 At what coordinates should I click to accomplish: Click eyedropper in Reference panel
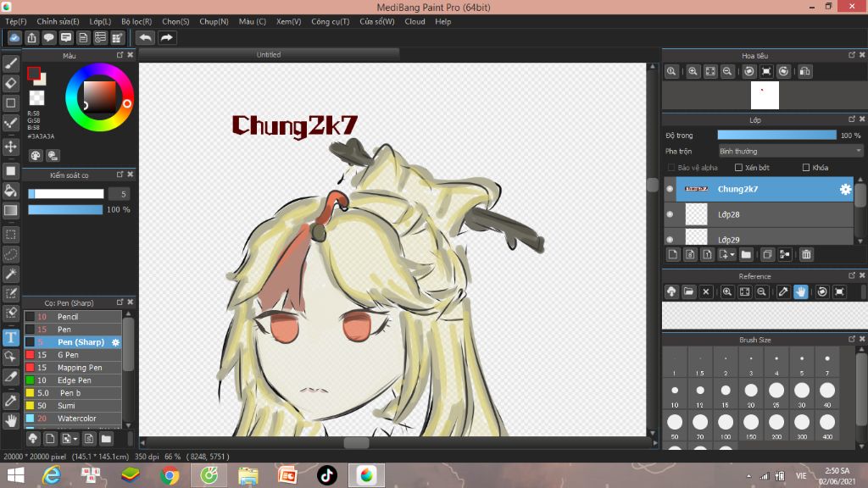pyautogui.click(x=782, y=291)
